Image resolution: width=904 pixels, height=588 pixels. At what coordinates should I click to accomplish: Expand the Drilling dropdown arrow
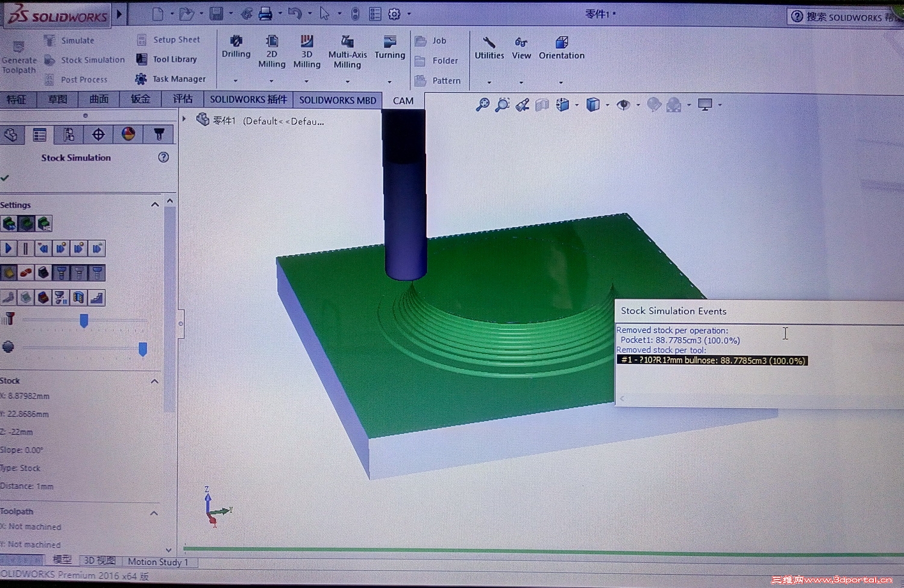236,81
